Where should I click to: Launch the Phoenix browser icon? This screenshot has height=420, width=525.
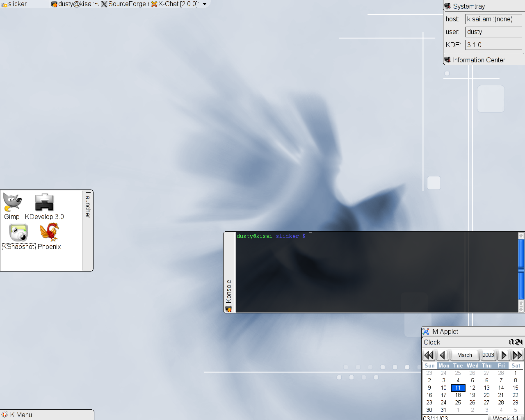pos(49,237)
